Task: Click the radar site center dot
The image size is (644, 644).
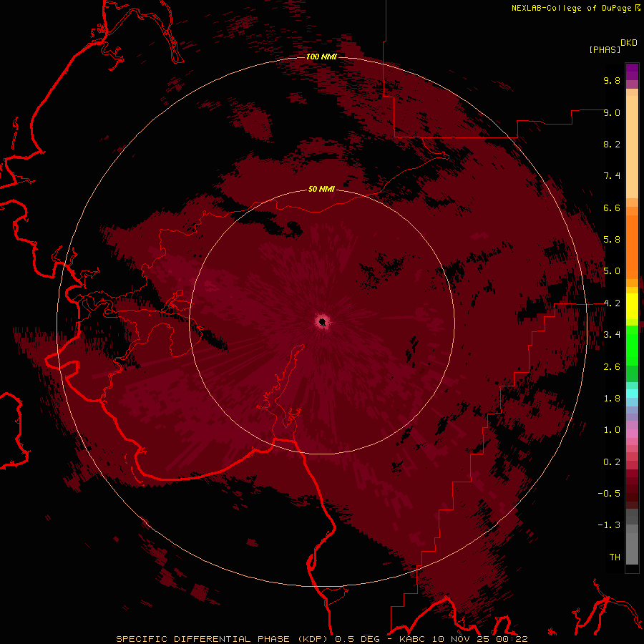Action: click(x=323, y=321)
